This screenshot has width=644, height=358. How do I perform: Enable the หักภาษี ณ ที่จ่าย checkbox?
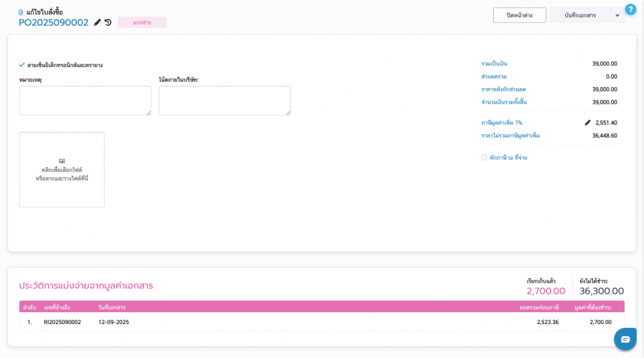pos(484,157)
